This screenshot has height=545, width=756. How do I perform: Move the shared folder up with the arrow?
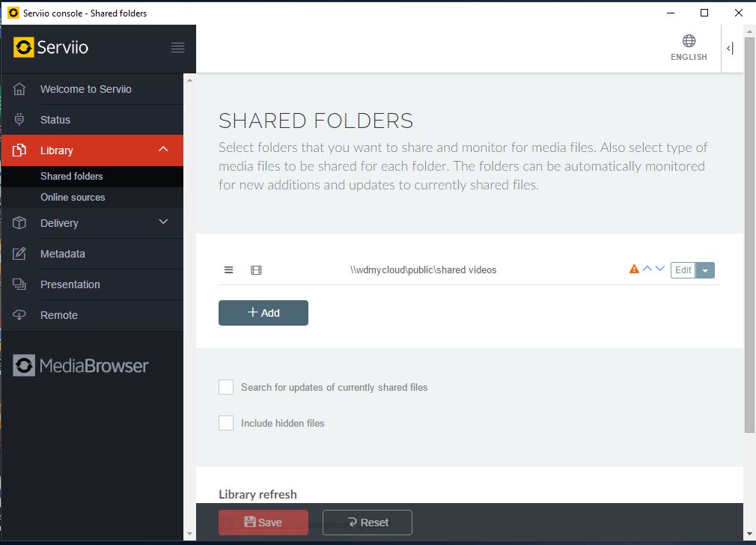(647, 269)
